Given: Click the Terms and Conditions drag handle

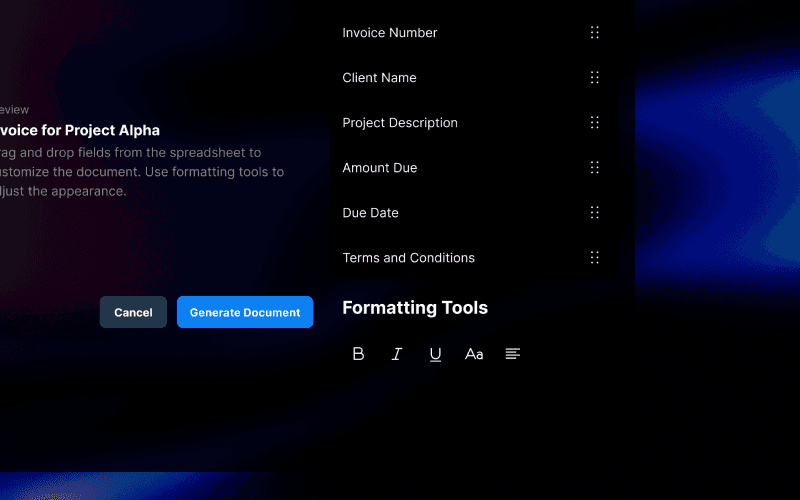Looking at the screenshot, I should [x=595, y=258].
